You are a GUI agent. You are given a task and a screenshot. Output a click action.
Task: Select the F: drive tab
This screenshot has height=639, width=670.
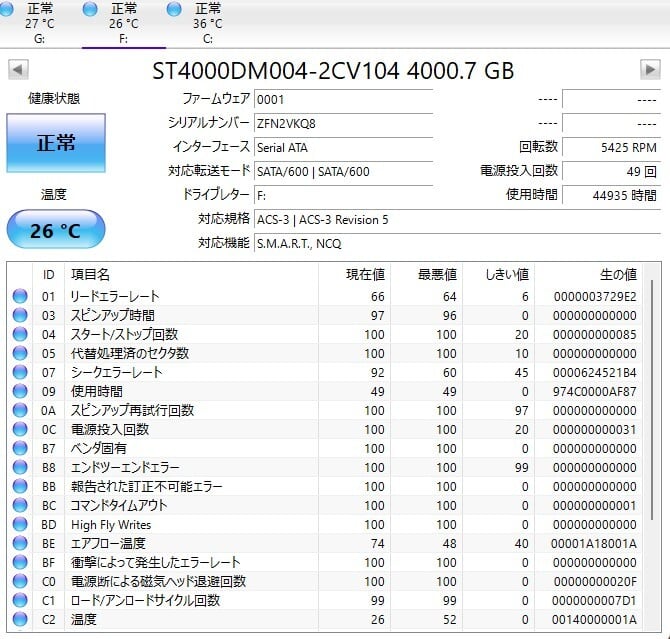(x=123, y=24)
